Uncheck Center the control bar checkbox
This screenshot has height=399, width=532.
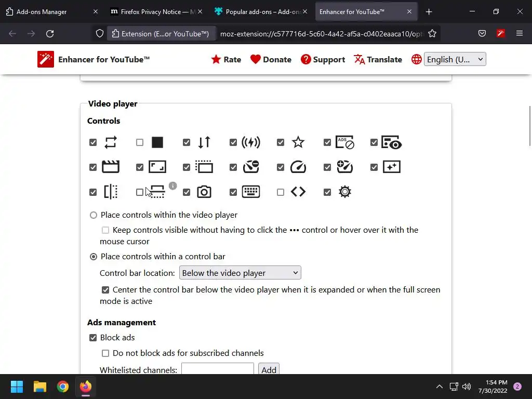(x=105, y=290)
